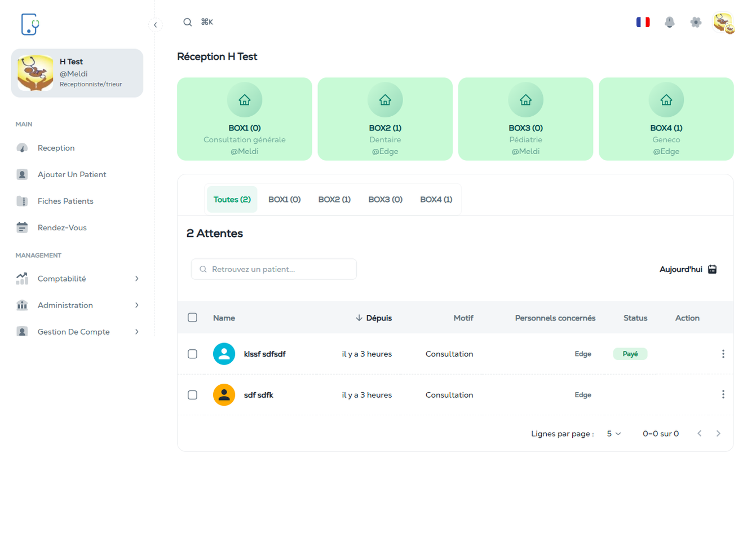Image resolution: width=756 pixels, height=536 pixels.
Task: Click the Rendez-Vous calendar icon
Action: (x=22, y=227)
